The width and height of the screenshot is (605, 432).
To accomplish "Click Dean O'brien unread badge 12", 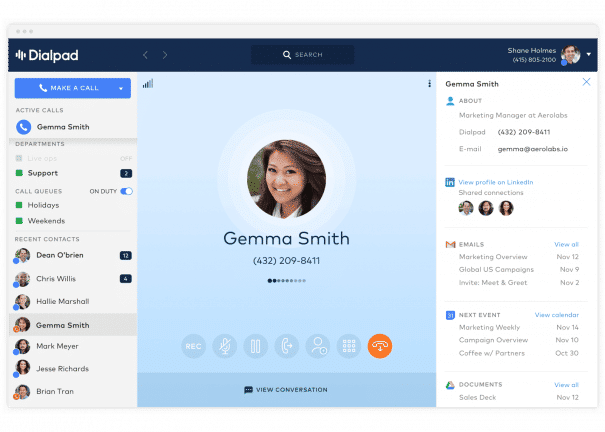I will coord(126,256).
